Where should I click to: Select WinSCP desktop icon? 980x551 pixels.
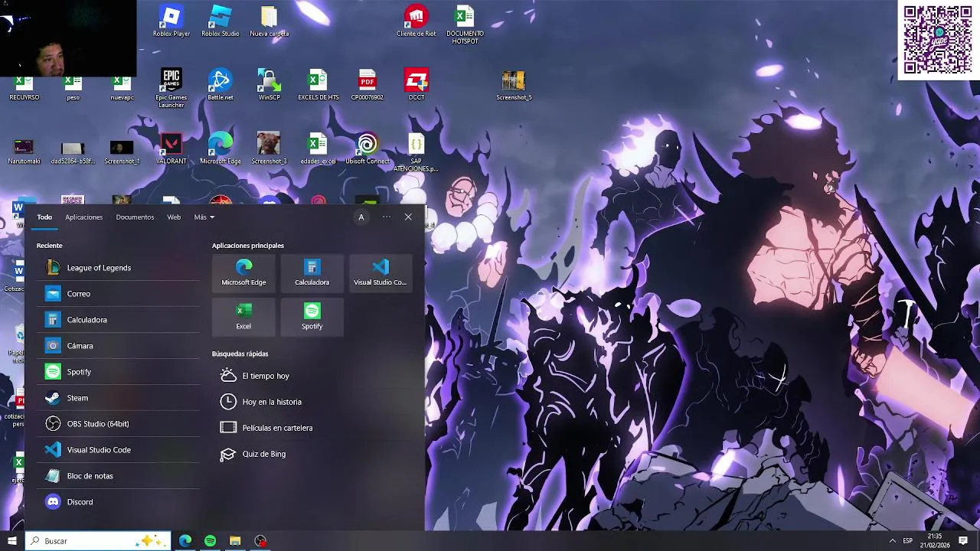coord(269,84)
